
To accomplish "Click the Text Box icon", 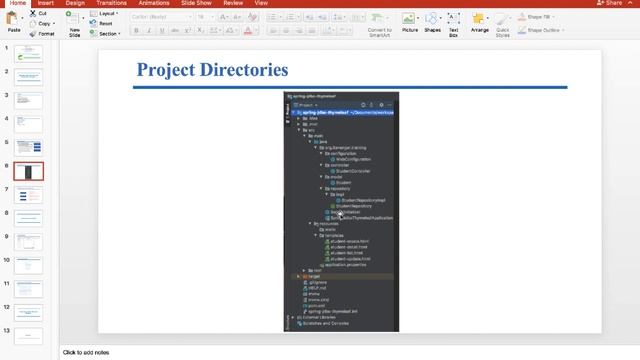I will pyautogui.click(x=453, y=19).
